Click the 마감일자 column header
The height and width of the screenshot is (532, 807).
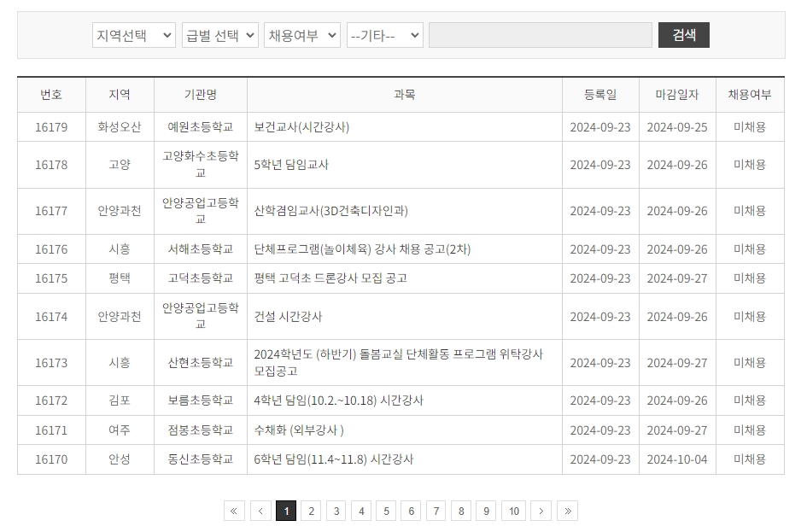coord(677,95)
